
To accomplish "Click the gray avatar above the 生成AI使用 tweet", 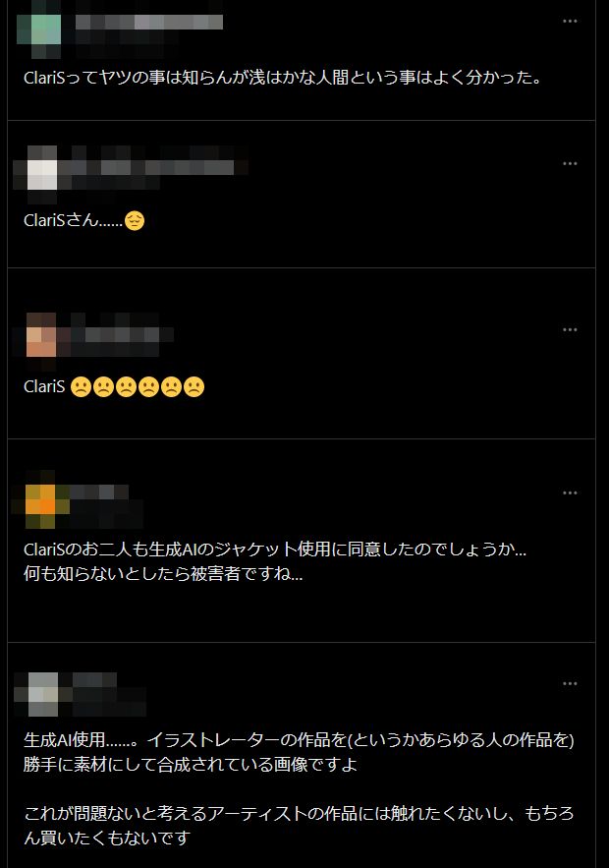I will [43, 694].
